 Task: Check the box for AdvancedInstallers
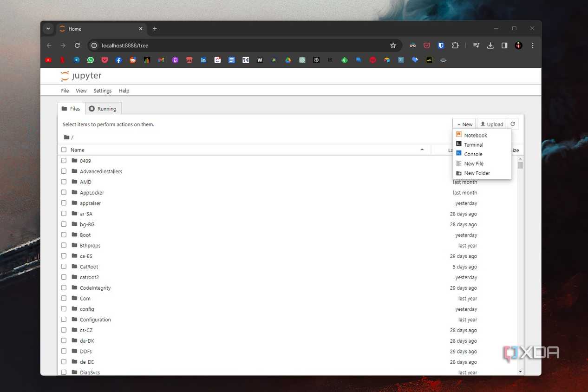(x=64, y=171)
